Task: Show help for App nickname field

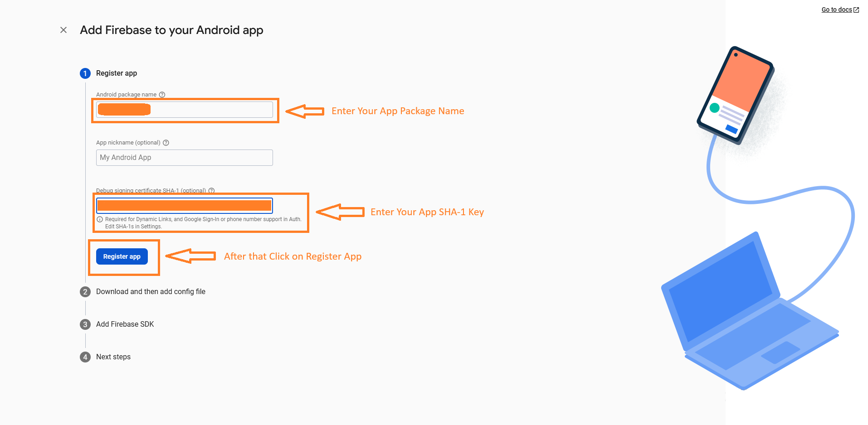Action: point(166,143)
